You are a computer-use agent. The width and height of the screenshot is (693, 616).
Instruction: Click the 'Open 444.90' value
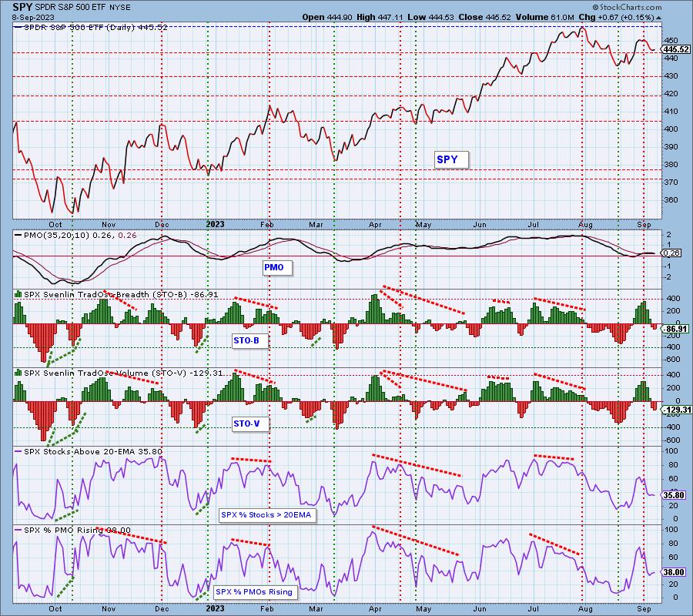[327, 17]
